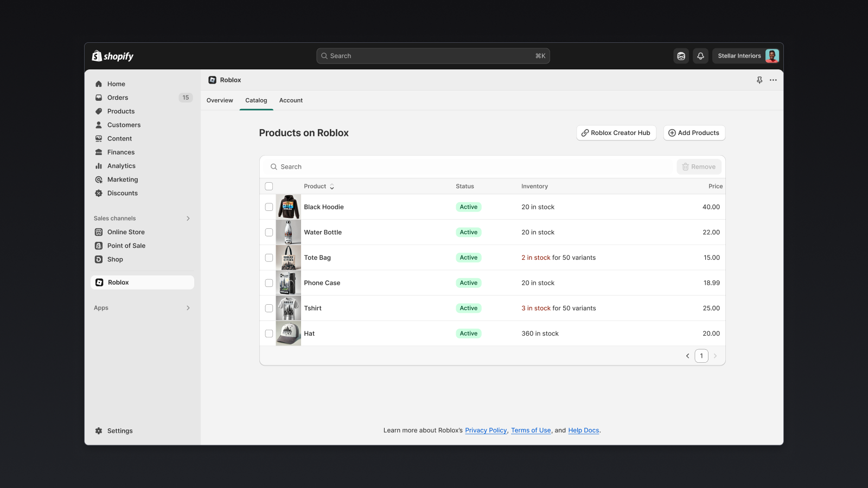Click the 360 in stock value
This screenshot has height=488, width=868.
pos(540,333)
